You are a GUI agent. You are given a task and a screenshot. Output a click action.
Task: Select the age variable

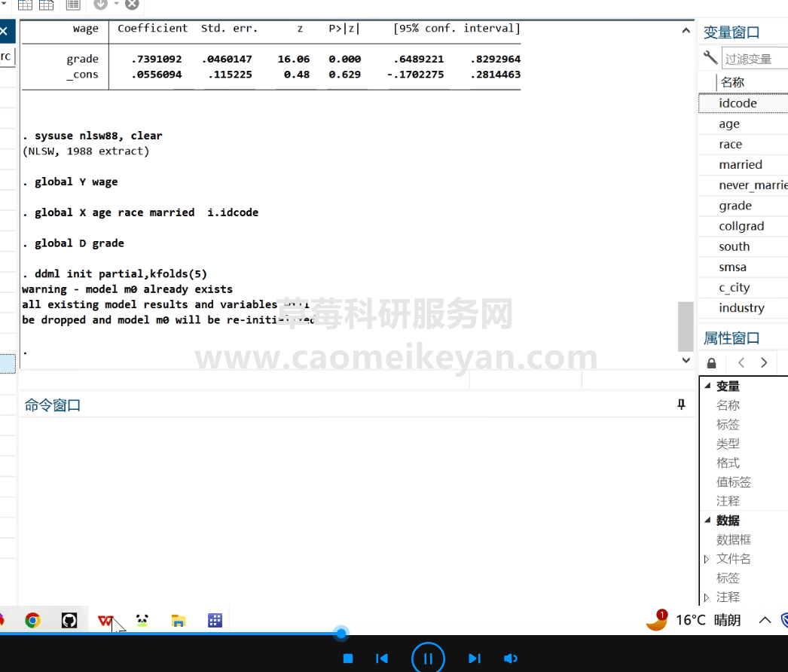744,124
